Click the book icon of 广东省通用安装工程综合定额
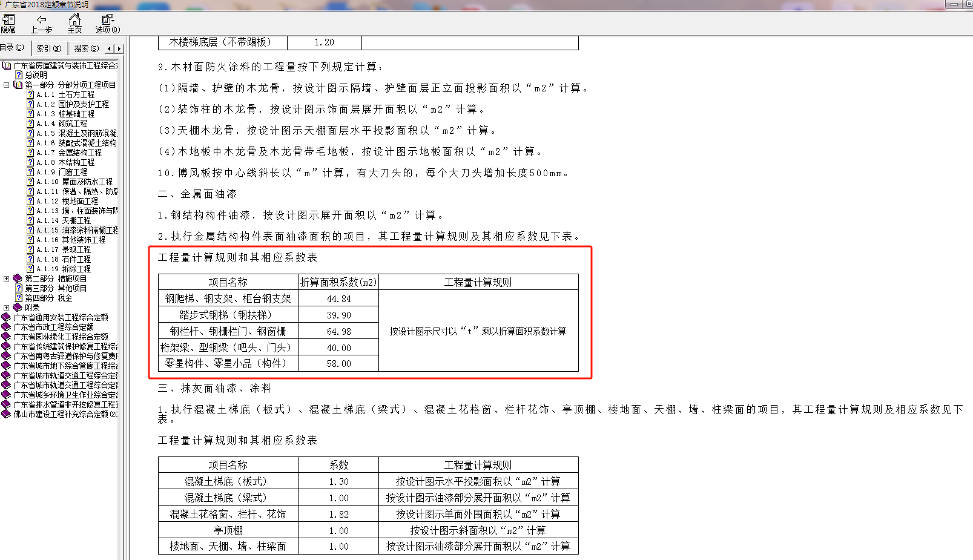 [x=7, y=317]
